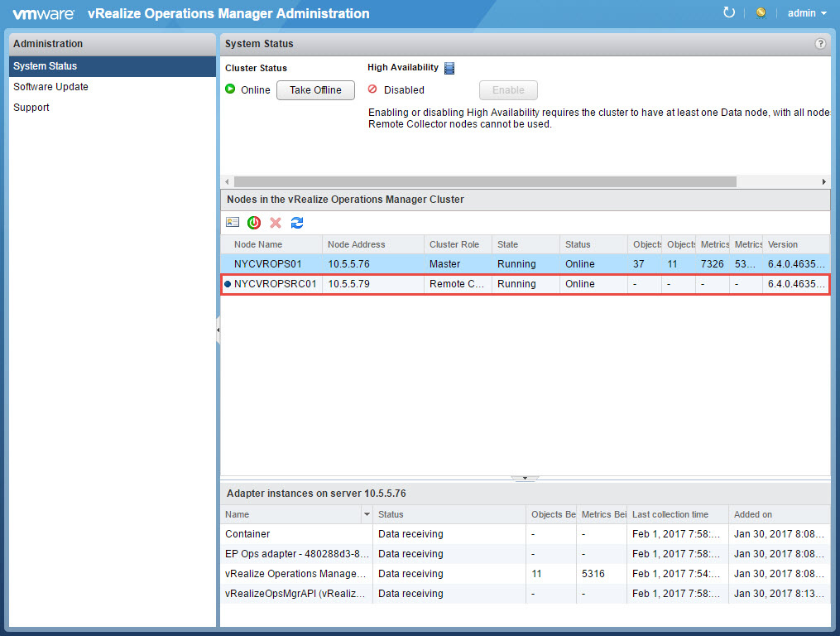
Task: Click the 10.5.5.76 node address cell
Action: click(373, 264)
